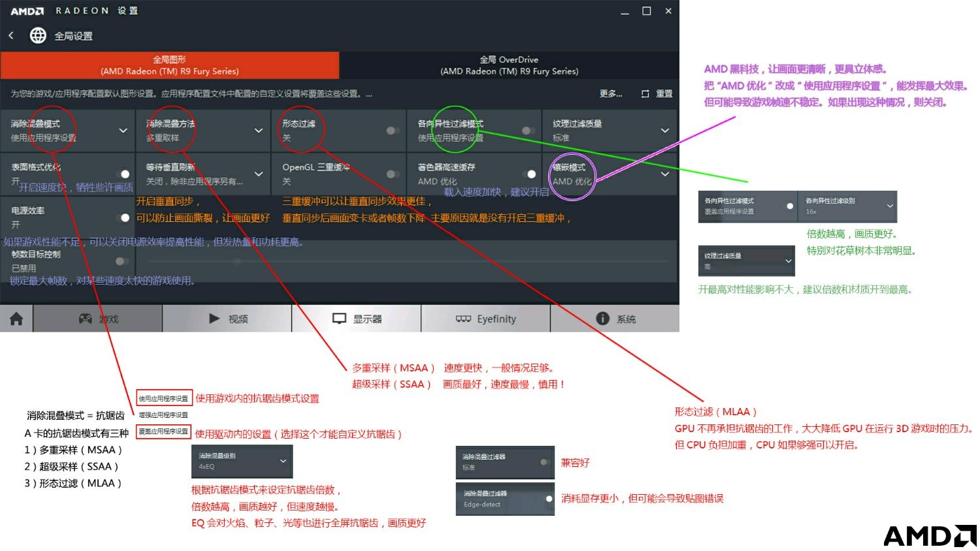Viewport: 980px width, 551px height.
Task: Expand the 镶嵌模式 dropdown
Action: tap(665, 174)
